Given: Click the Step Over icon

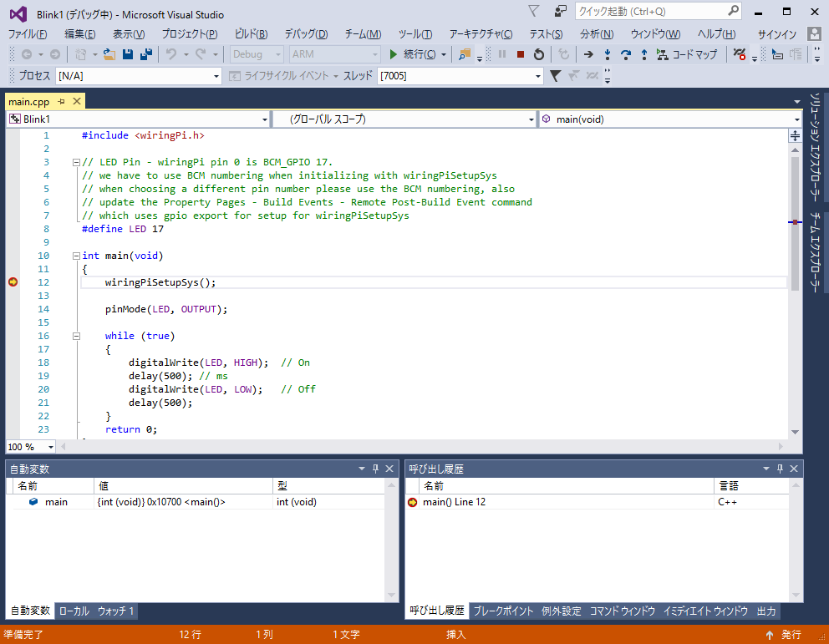Looking at the screenshot, I should click(625, 54).
